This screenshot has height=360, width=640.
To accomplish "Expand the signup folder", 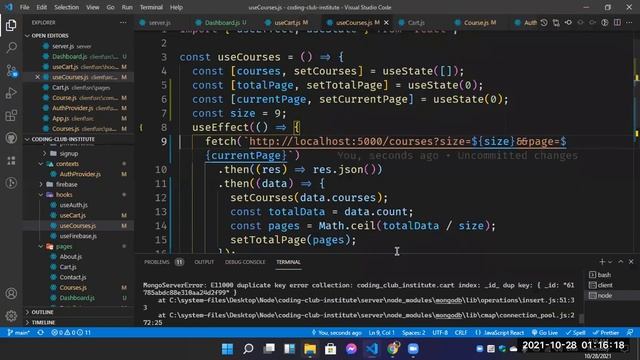I will tap(68, 153).
